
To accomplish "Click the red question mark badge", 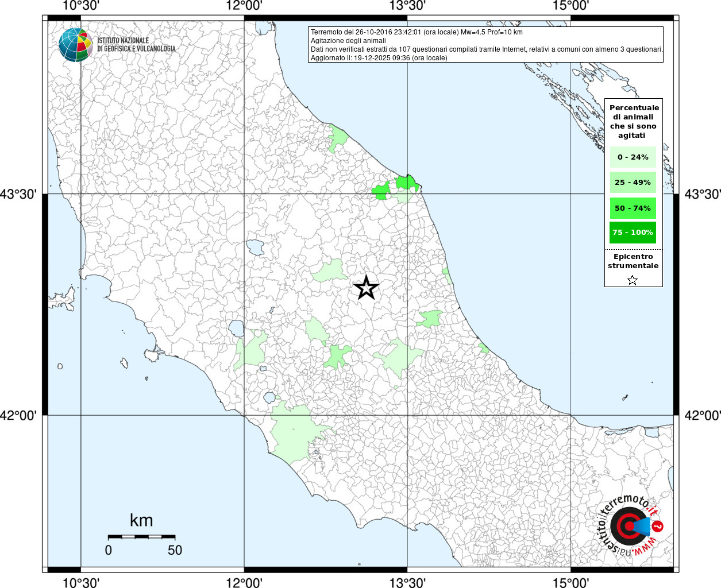I will coord(658,526).
